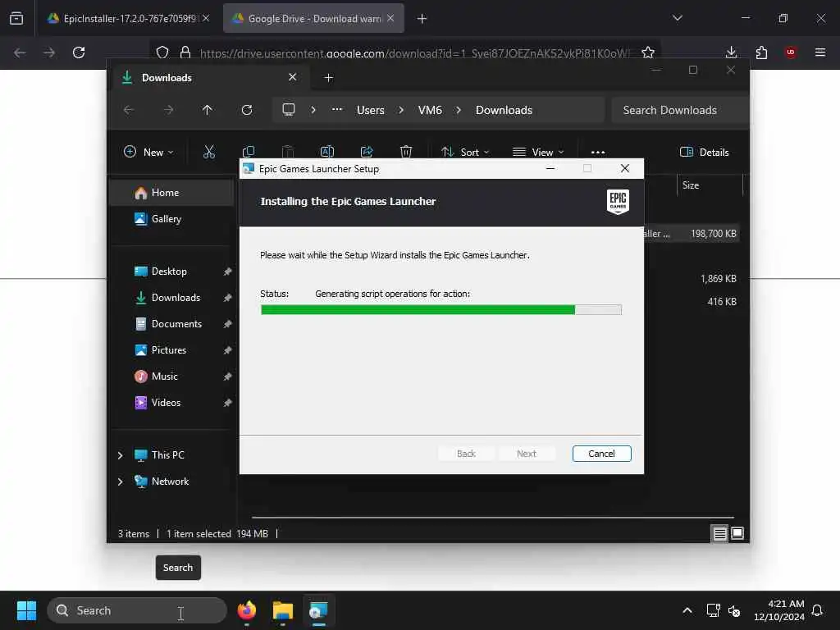Click the taskbar Search box

(137, 610)
